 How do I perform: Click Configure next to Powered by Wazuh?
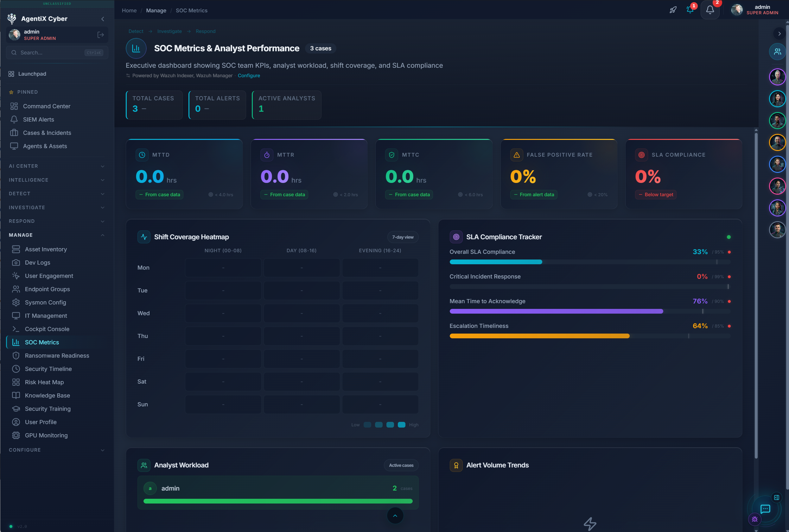click(249, 75)
